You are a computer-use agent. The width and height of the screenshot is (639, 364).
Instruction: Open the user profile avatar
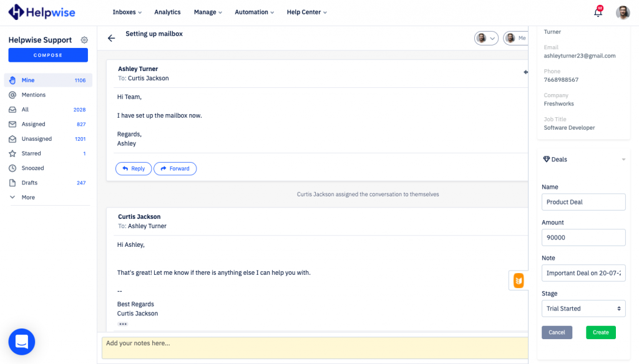(623, 12)
